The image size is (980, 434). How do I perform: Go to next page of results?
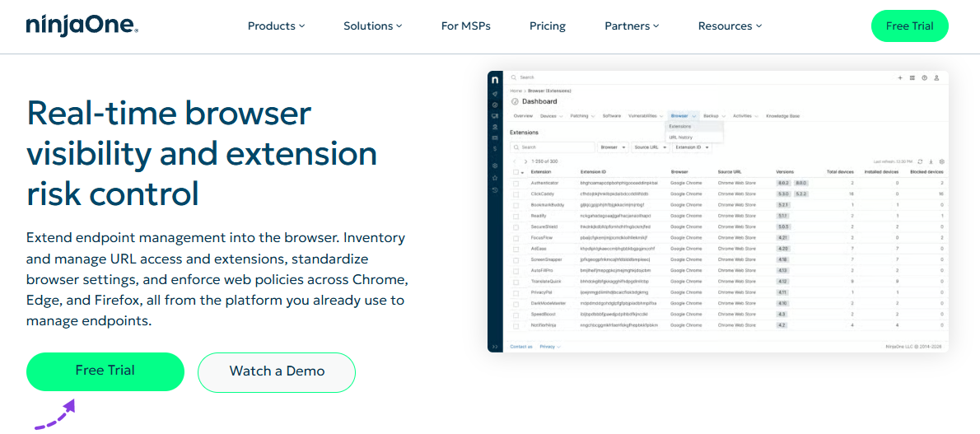(x=524, y=161)
